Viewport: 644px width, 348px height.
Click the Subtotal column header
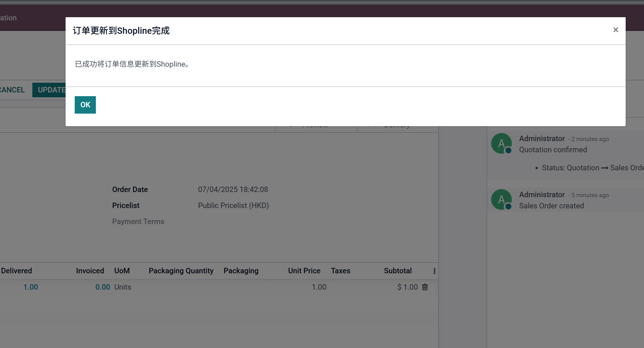coord(398,271)
